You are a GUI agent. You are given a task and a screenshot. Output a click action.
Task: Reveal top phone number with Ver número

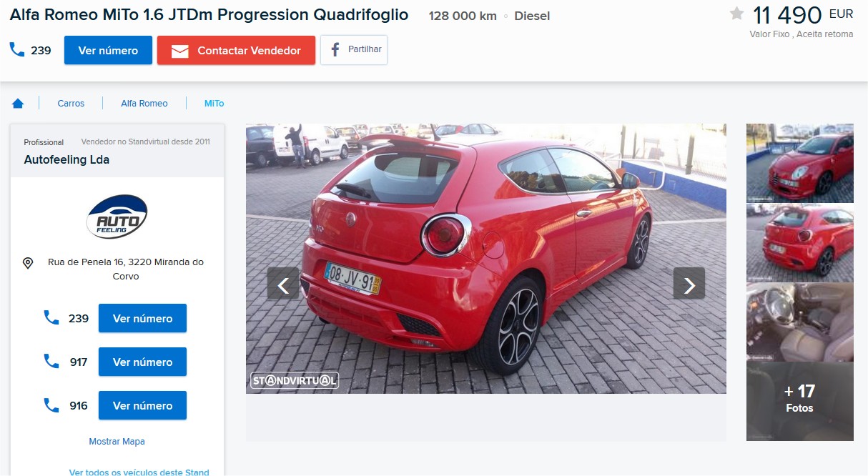108,51
